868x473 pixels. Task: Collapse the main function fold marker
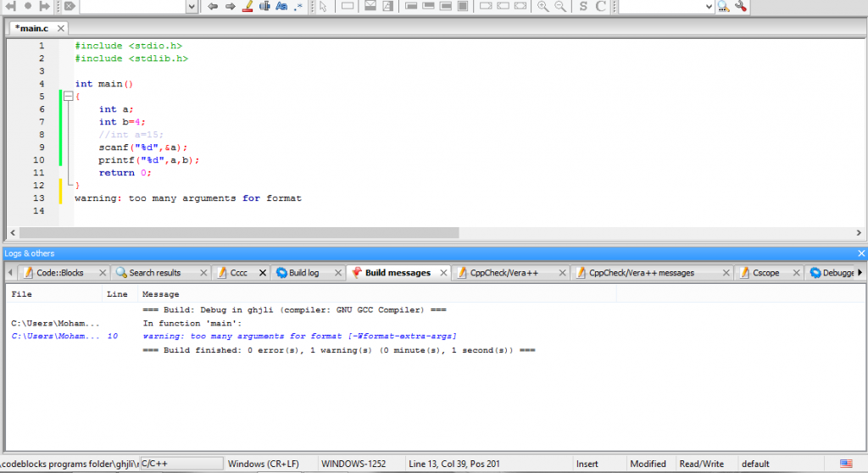(68, 97)
